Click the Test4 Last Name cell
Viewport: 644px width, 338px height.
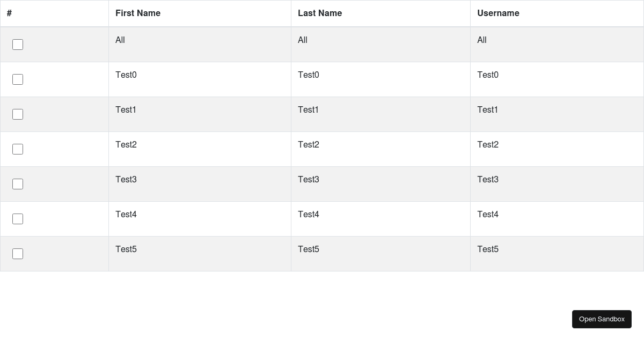point(309,215)
